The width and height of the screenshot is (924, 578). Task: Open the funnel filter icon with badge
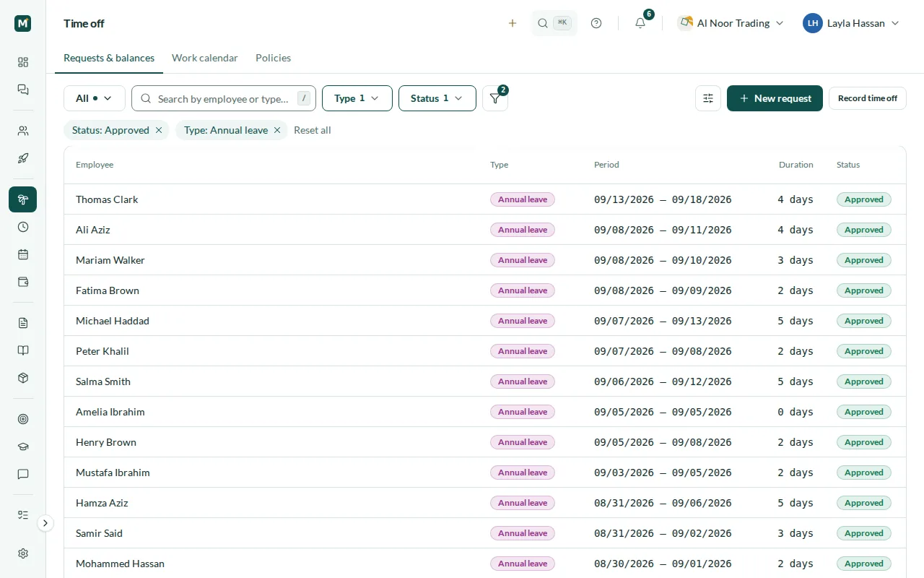495,98
